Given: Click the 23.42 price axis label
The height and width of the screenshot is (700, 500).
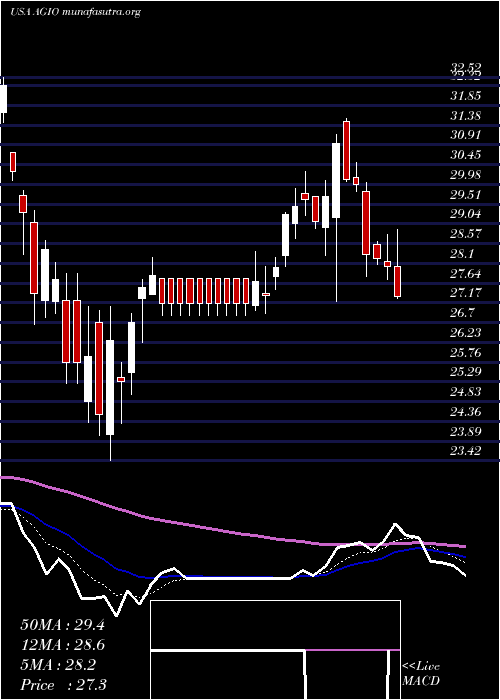Looking at the screenshot, I should 467,451.
